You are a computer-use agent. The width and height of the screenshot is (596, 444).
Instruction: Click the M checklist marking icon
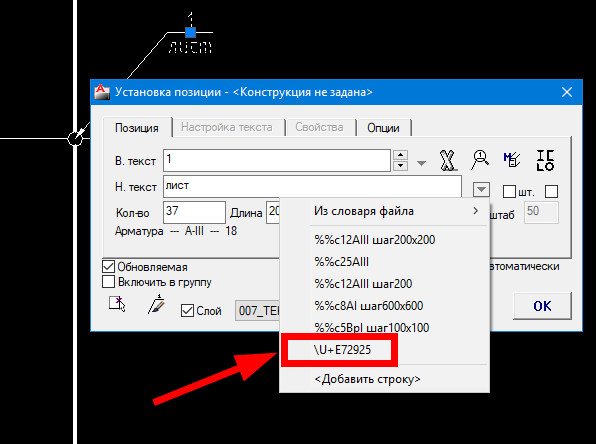(x=512, y=160)
